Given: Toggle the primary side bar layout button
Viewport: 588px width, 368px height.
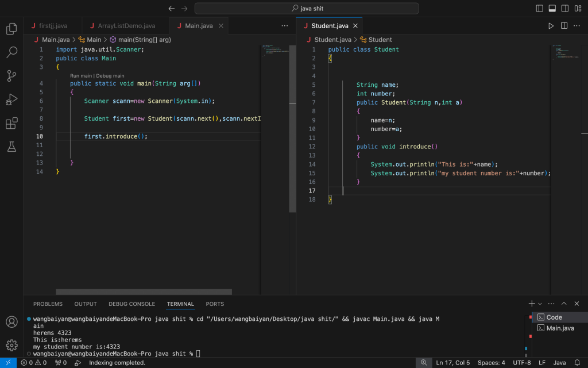Looking at the screenshot, I should pos(539,9).
